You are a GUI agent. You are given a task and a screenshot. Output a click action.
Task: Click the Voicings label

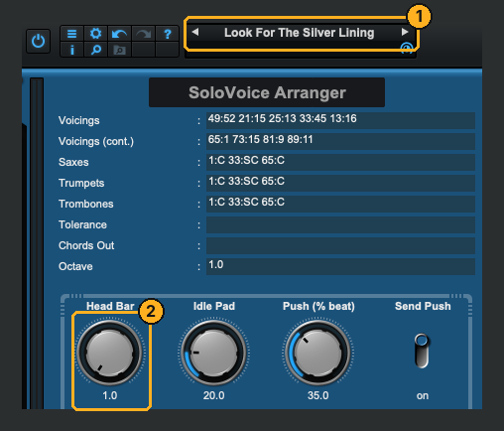coord(78,120)
